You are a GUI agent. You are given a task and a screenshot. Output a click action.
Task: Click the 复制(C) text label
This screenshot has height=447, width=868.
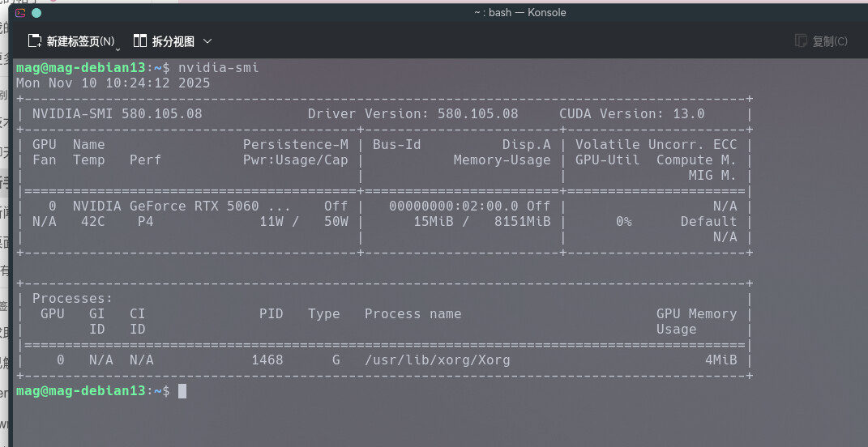tap(829, 41)
